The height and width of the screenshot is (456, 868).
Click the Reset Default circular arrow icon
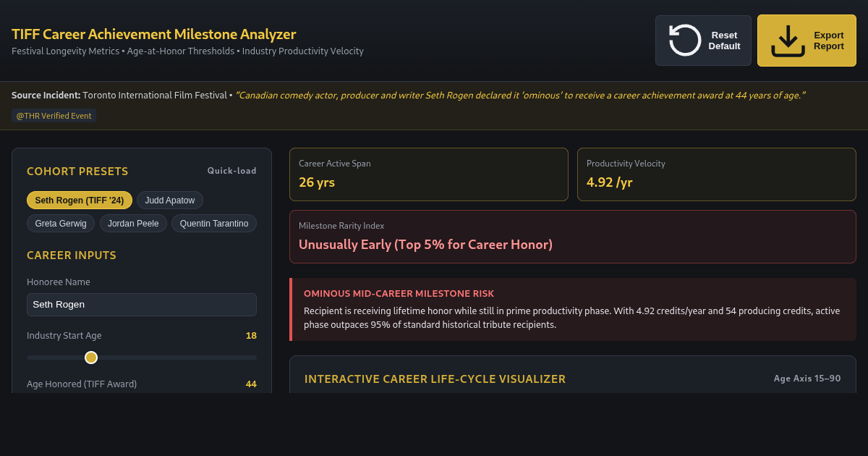[685, 40]
